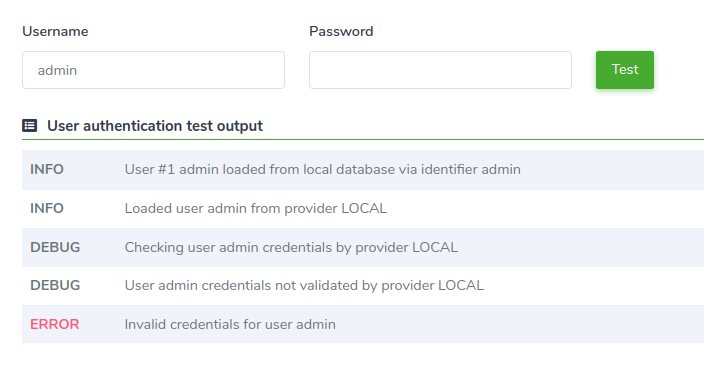Image resolution: width=723 pixels, height=377 pixels.
Task: Click the Username input field containing admin
Action: [153, 70]
